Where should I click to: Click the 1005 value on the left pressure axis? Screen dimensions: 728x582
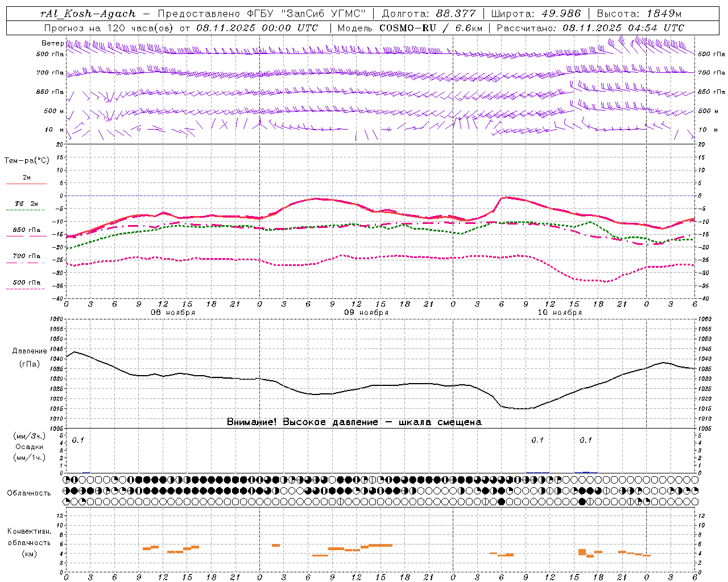click(57, 429)
